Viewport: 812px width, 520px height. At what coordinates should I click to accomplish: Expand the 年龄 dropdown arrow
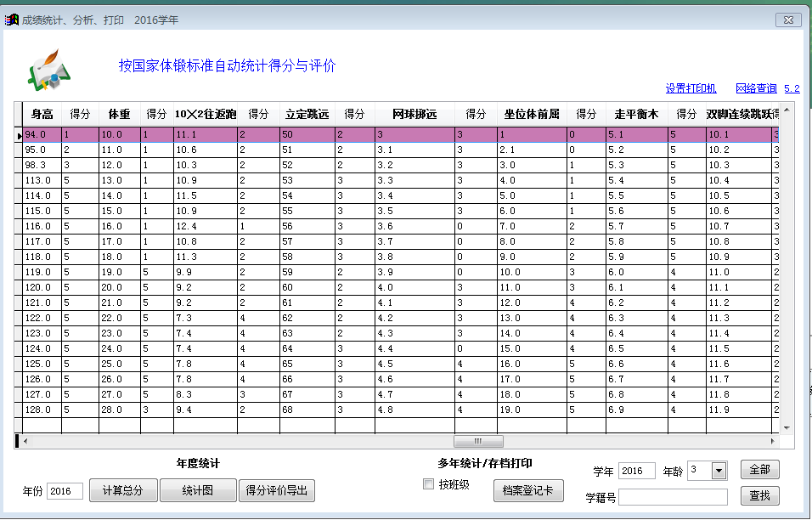click(x=719, y=471)
